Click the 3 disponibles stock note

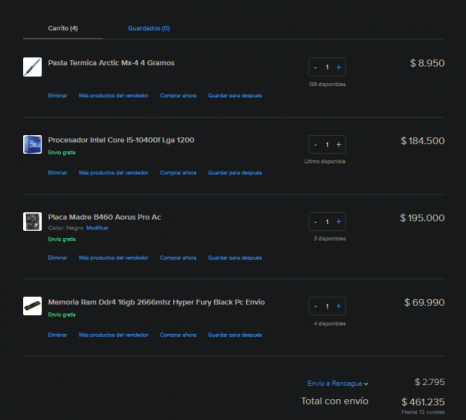[x=330, y=239]
